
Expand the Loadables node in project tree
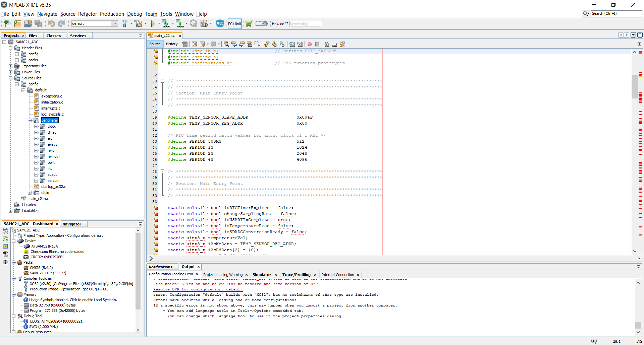[11, 211]
